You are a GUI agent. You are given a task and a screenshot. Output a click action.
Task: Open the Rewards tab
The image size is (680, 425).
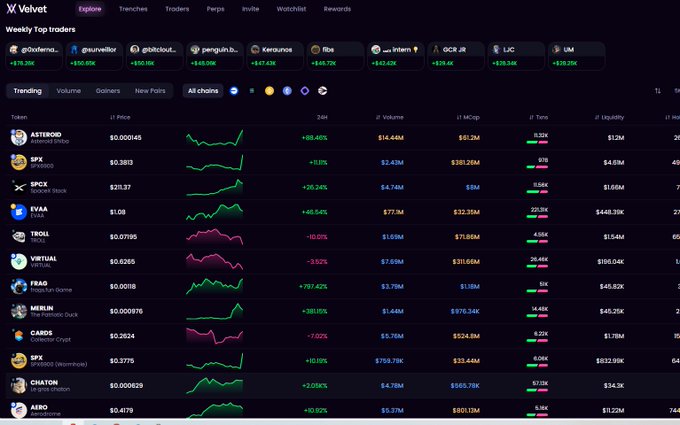pyautogui.click(x=337, y=9)
